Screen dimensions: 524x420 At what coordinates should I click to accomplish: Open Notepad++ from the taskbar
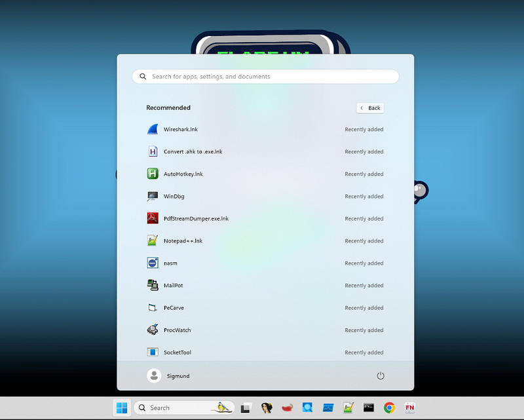pos(348,408)
